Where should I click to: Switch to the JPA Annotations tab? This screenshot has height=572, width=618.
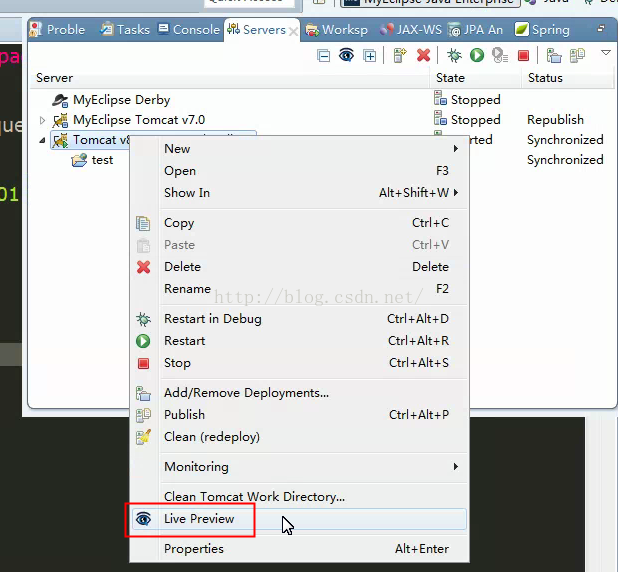tap(476, 30)
